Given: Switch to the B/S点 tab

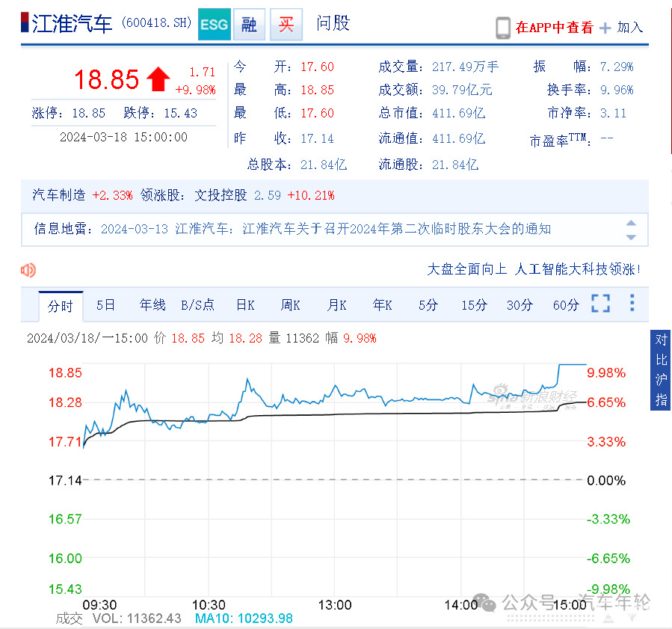Looking at the screenshot, I should [x=197, y=305].
